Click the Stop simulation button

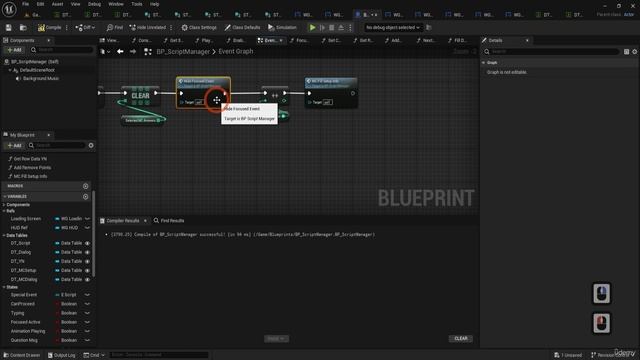[x=331, y=27]
